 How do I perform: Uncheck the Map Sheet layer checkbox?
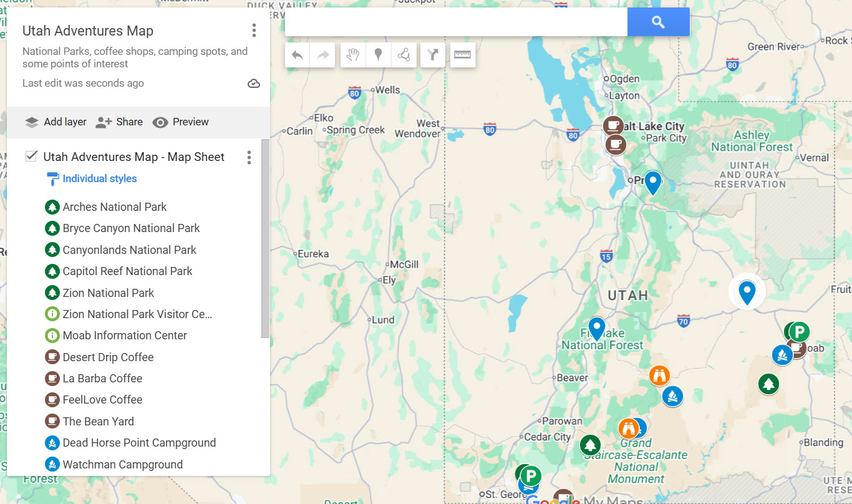(x=31, y=156)
